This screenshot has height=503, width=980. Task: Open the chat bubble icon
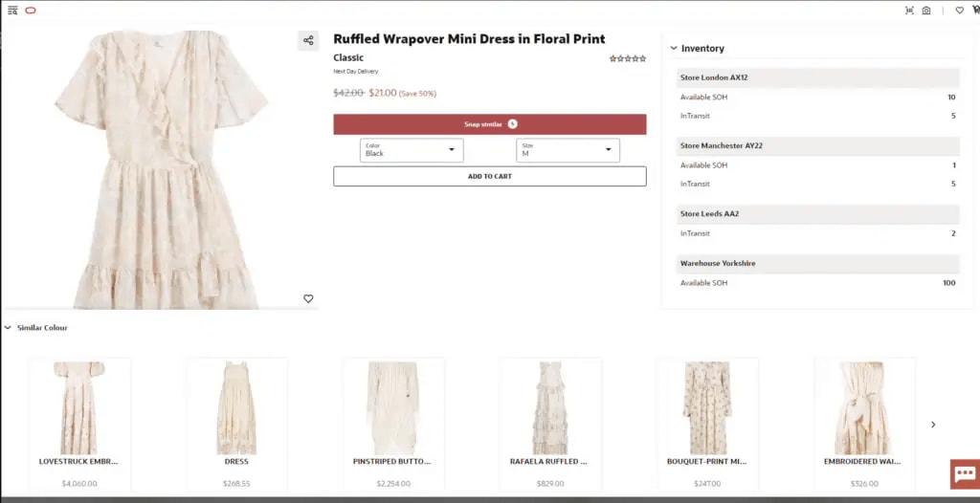(964, 474)
